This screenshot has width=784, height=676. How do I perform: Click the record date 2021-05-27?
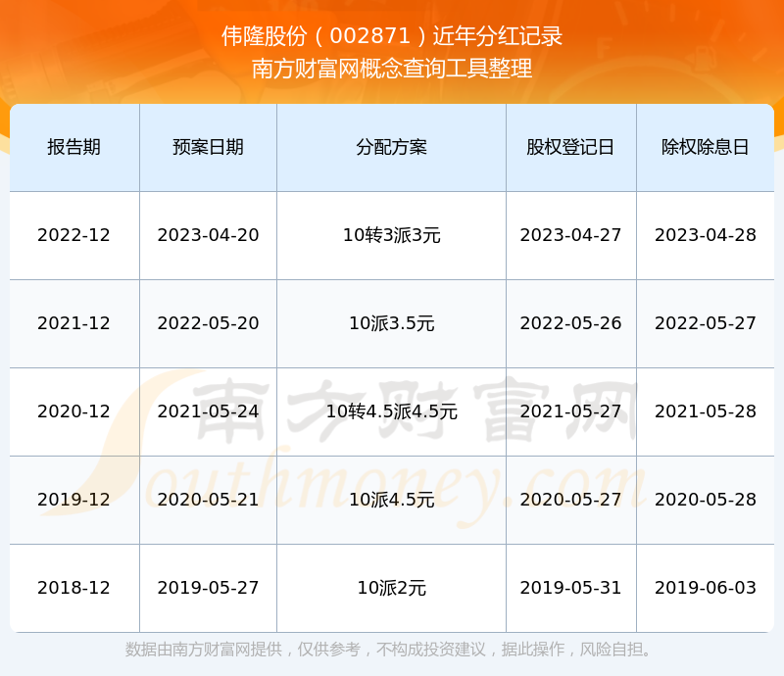click(570, 411)
